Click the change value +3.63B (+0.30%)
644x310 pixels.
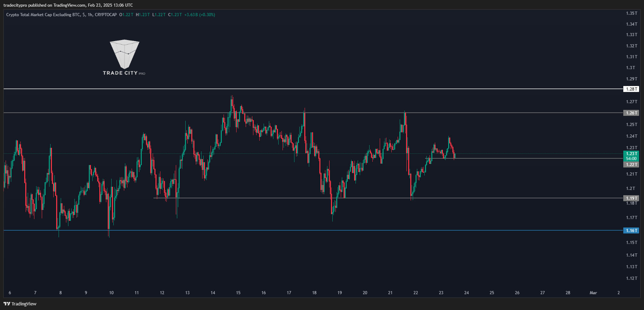coord(200,15)
